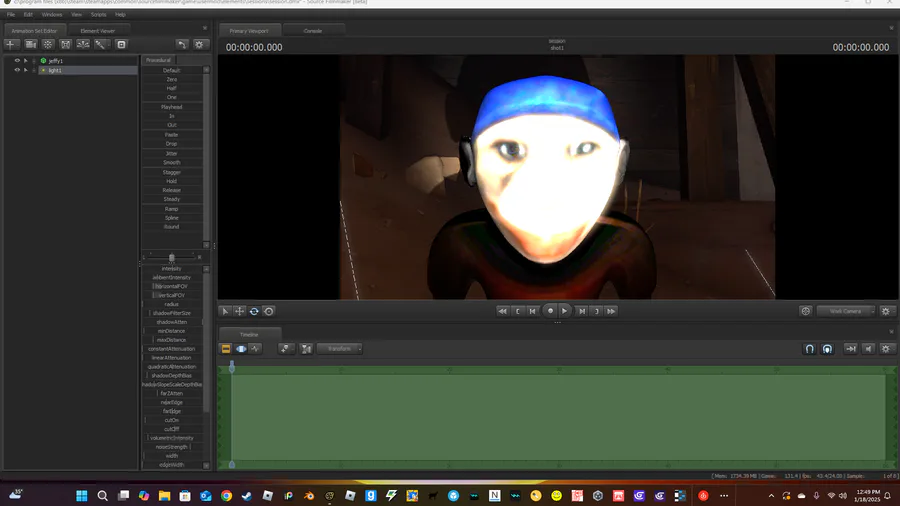Click the play button in playback controls

(x=565, y=311)
